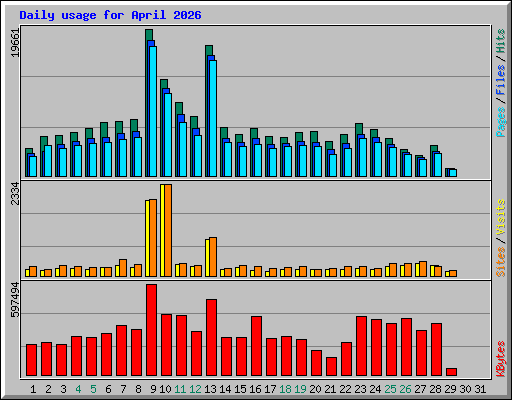Click day label 31 on the x-axis
Viewport: 512px width, 400px height.
click(480, 389)
